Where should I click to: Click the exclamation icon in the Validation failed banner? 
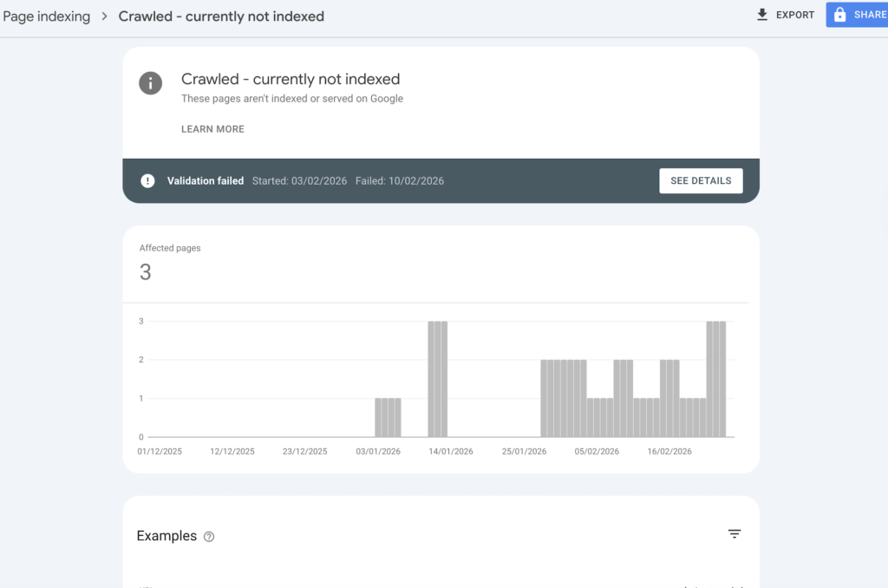coord(147,180)
